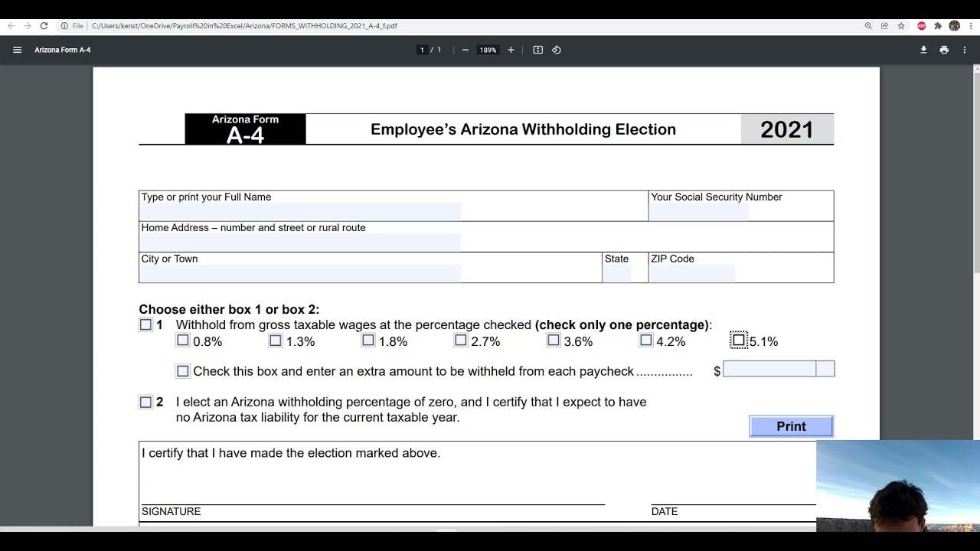Open the browser extensions puzzle menu
The width and height of the screenshot is (980, 551).
(938, 26)
